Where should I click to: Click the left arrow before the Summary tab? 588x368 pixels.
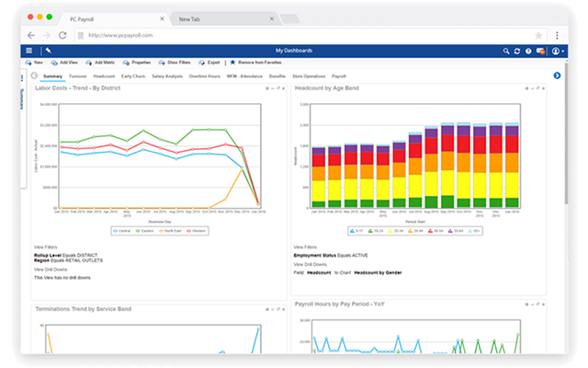click(x=34, y=75)
